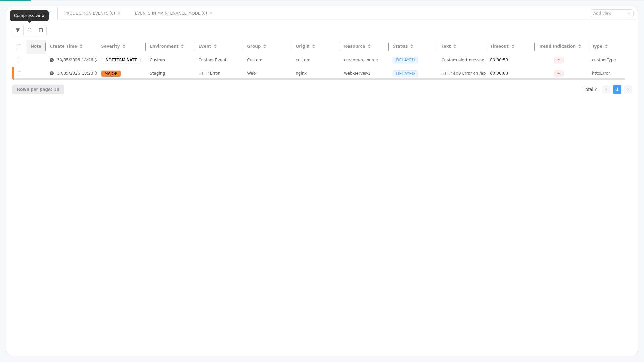Click the horizontal table scrollbar
This screenshot has height=362, width=644.
point(319,79)
